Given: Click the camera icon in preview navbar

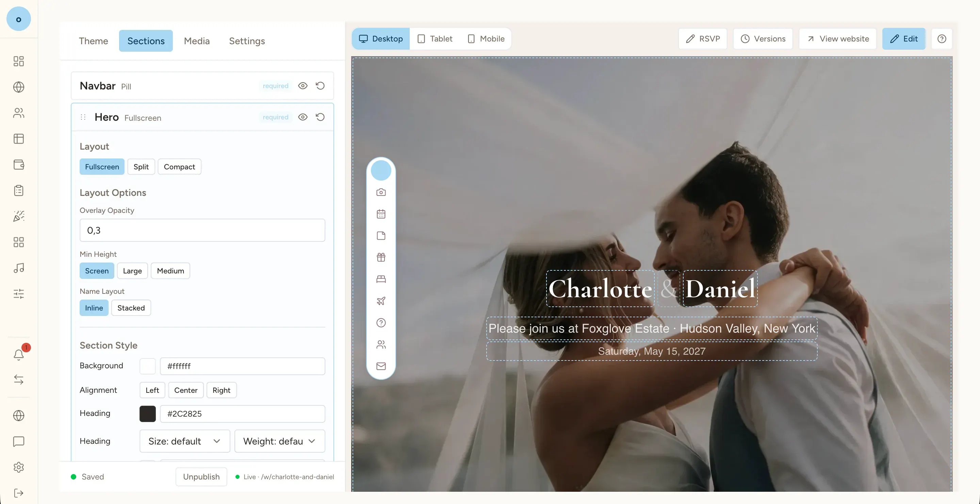Looking at the screenshot, I should (381, 192).
